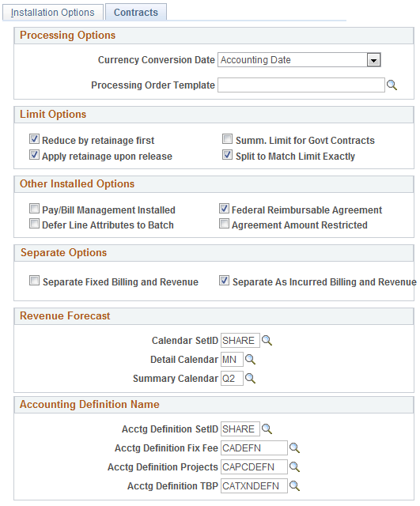Click into Processing Order Template field

point(301,85)
